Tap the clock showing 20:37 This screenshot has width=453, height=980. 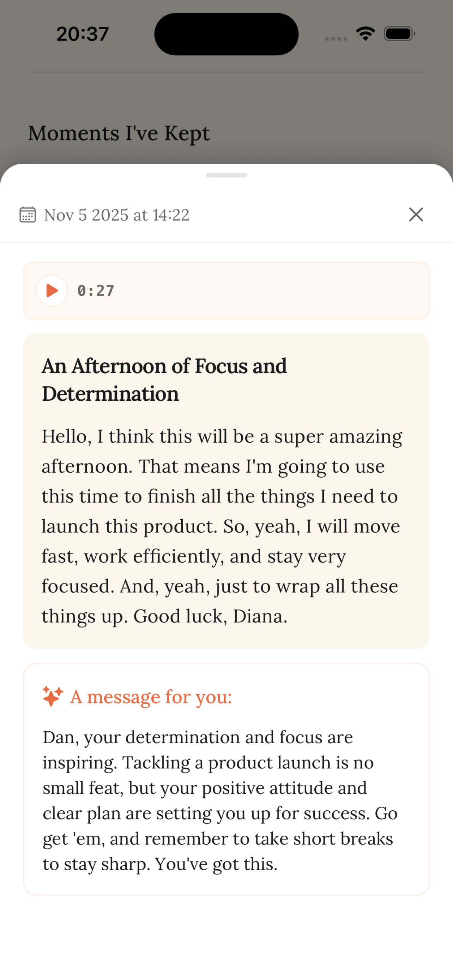[x=82, y=33]
